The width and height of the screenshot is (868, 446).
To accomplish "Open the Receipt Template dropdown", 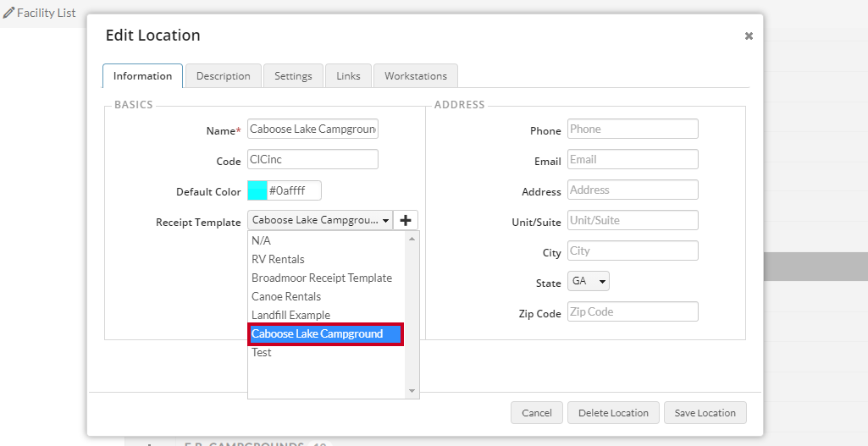I will click(x=320, y=220).
